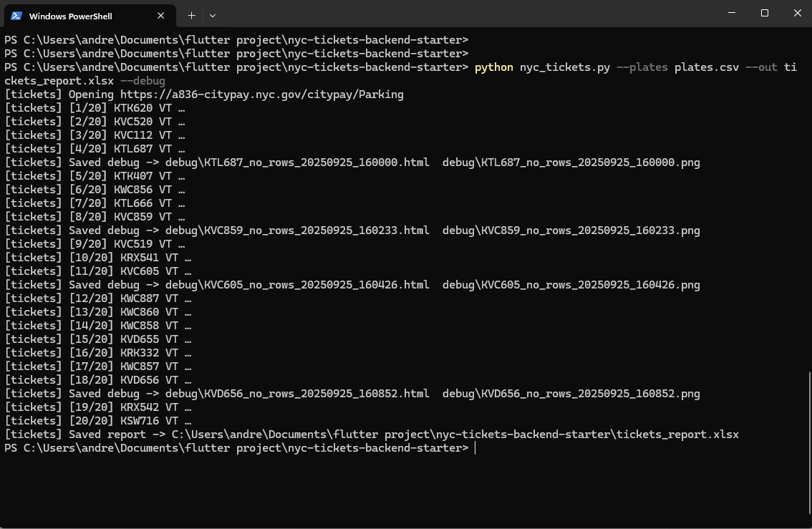Viewport: 812px width, 529px height.
Task: Click the yellow python command word
Action: (x=493, y=67)
